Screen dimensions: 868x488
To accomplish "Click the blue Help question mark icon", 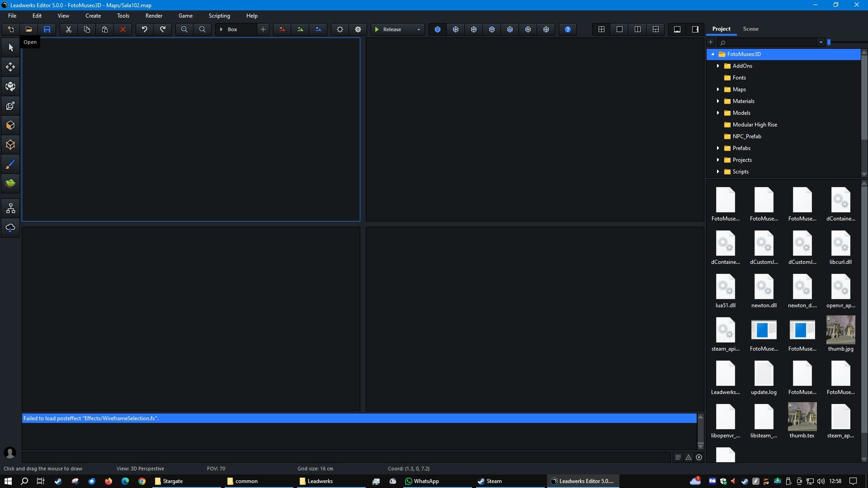I will point(568,29).
